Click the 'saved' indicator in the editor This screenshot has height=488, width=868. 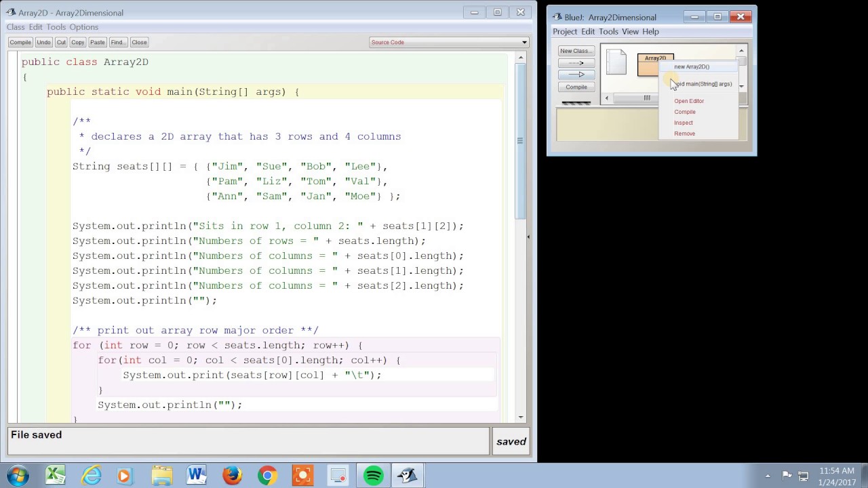[x=511, y=442]
